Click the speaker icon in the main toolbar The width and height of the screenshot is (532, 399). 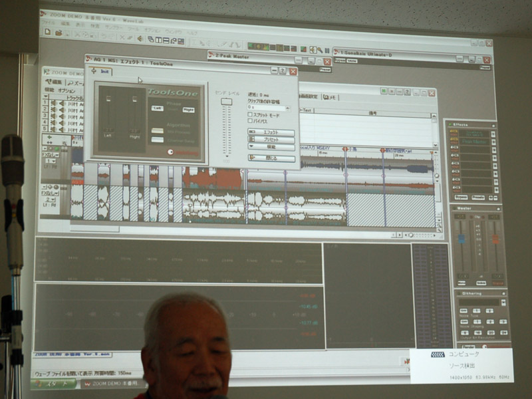pyautogui.click(x=140, y=38)
